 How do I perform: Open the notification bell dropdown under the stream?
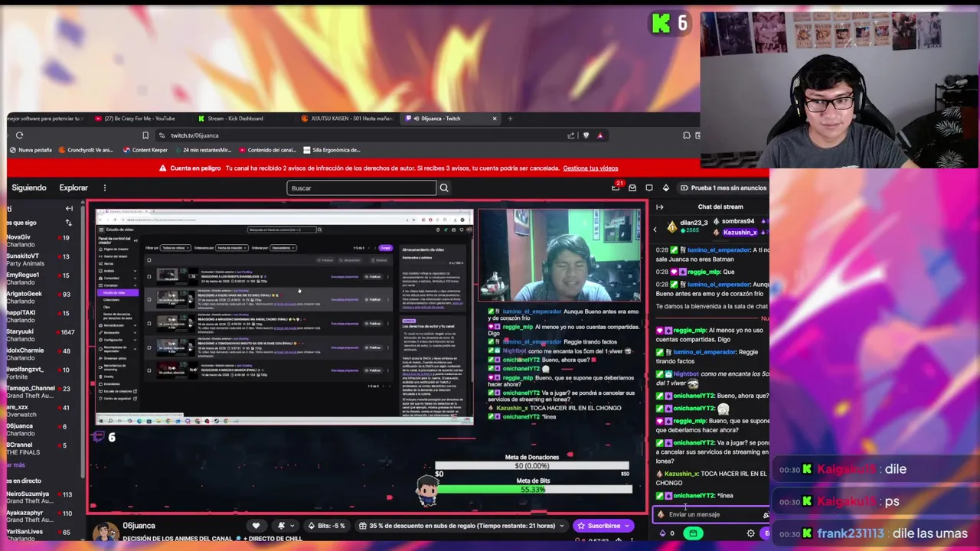285,526
